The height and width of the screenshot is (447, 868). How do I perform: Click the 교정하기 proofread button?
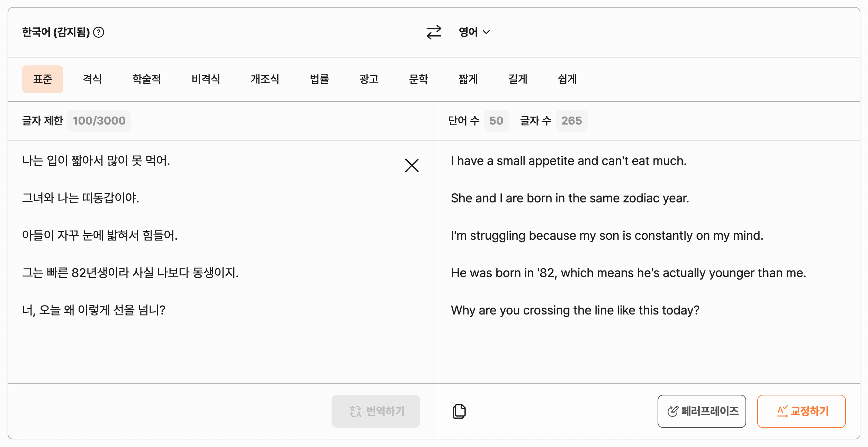(801, 411)
